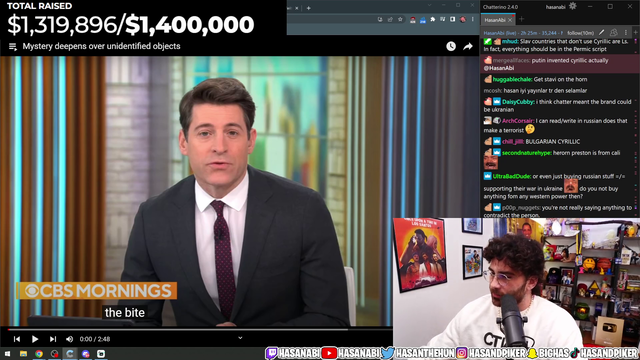640x360 pixels.
Task: Open the split's three-dot menu in Chatterino
Action: [x=626, y=33]
